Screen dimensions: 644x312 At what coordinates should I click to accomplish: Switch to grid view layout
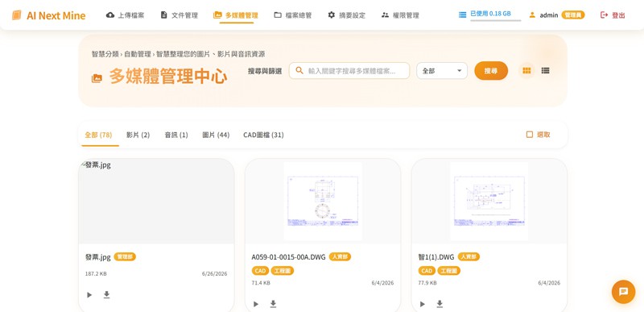pos(526,71)
